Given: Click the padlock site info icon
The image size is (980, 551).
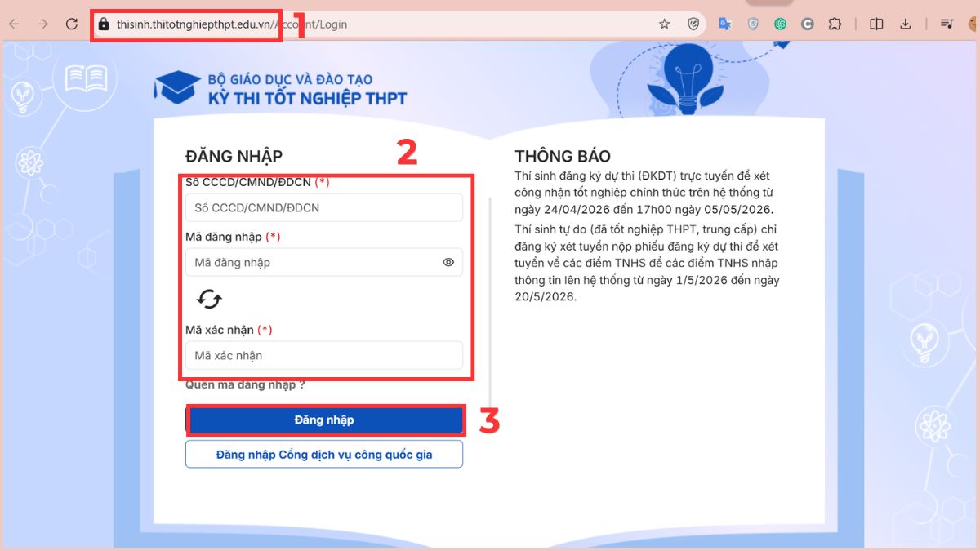Looking at the screenshot, I should tap(103, 24).
